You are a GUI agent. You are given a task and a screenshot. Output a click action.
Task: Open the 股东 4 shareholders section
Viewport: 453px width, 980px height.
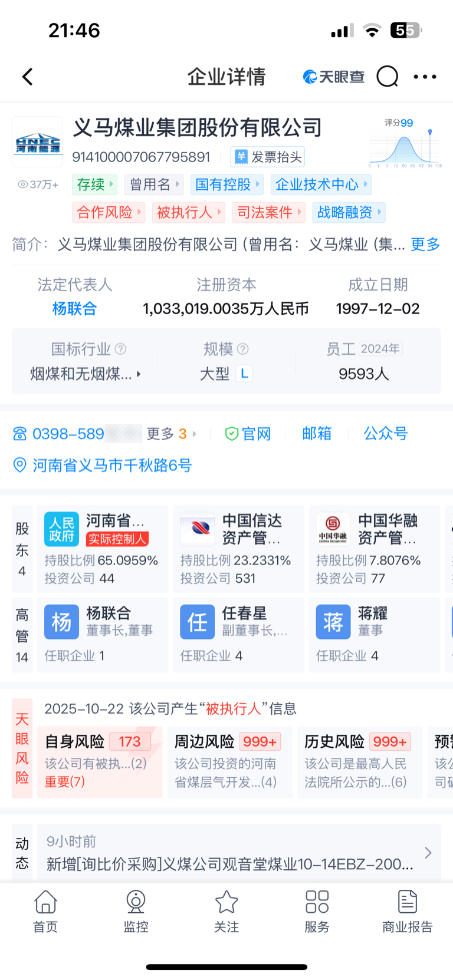pyautogui.click(x=22, y=549)
